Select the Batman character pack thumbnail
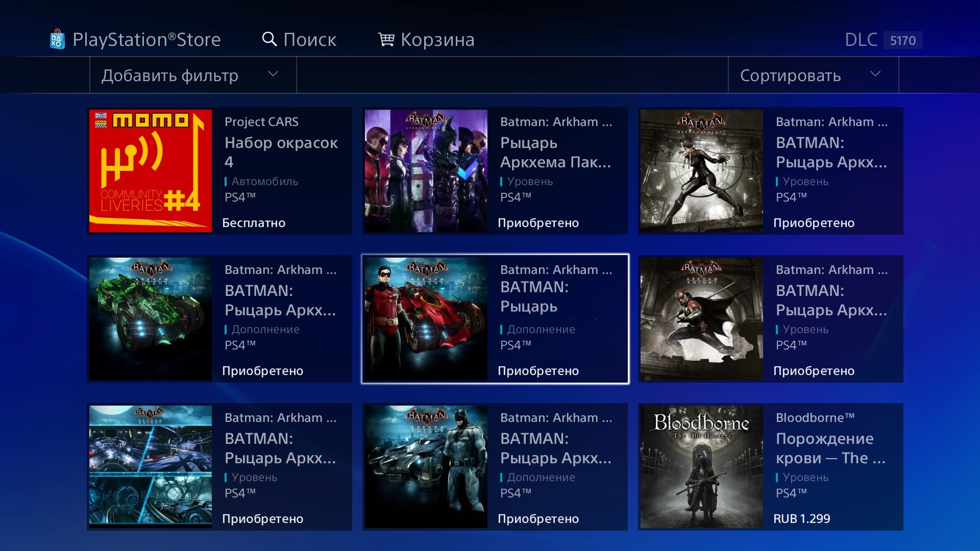This screenshot has height=551, width=980. [x=426, y=171]
